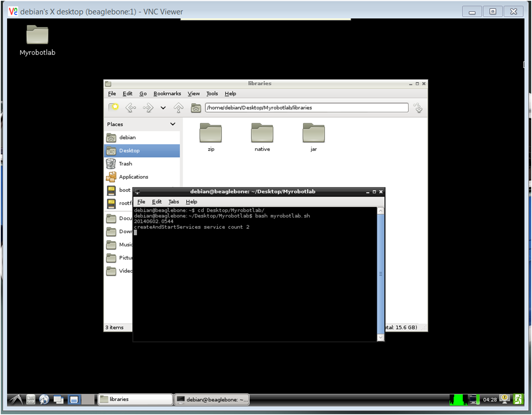The width and height of the screenshot is (532, 415).
Task: Click the Go arrow beside the path bar
Action: [x=418, y=108]
